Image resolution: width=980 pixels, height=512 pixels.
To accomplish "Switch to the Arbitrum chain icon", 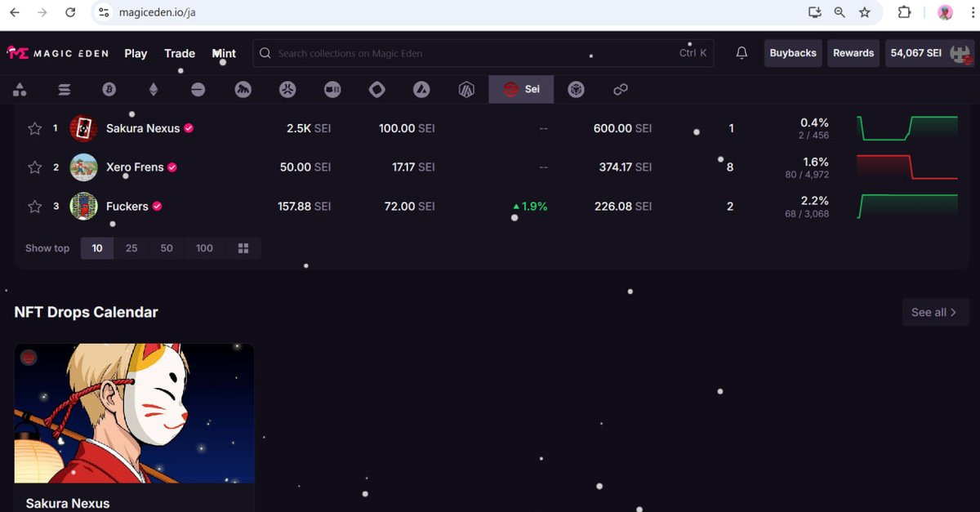I will tap(466, 90).
